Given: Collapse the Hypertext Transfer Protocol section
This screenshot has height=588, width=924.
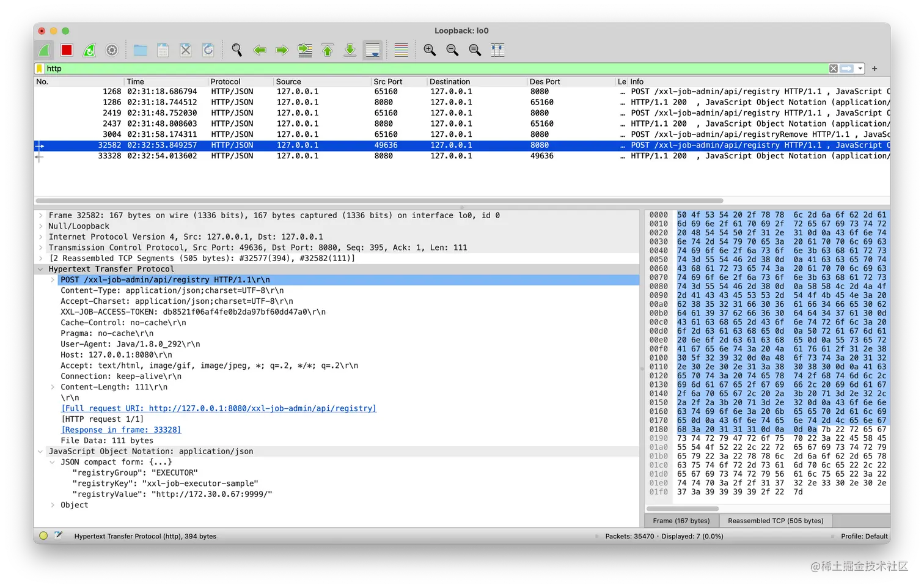Looking at the screenshot, I should [41, 269].
